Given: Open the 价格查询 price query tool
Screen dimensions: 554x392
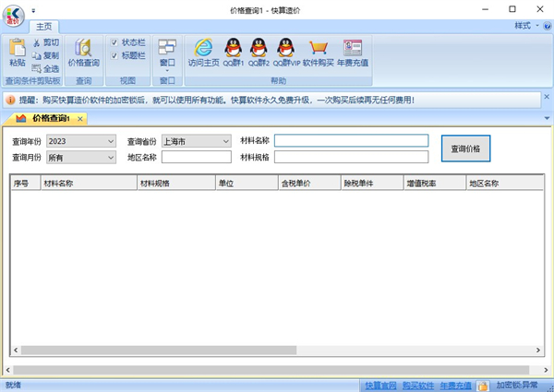Looking at the screenshot, I should [84, 53].
